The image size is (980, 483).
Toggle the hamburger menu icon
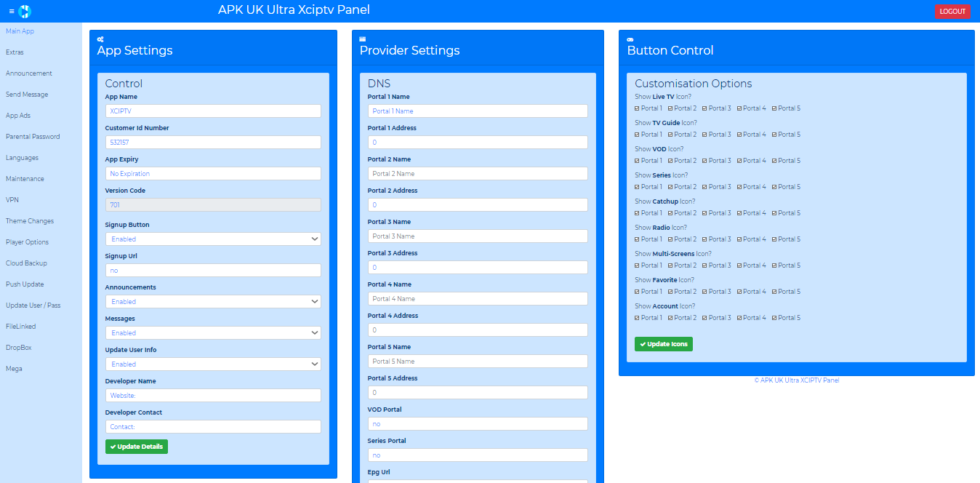12,12
